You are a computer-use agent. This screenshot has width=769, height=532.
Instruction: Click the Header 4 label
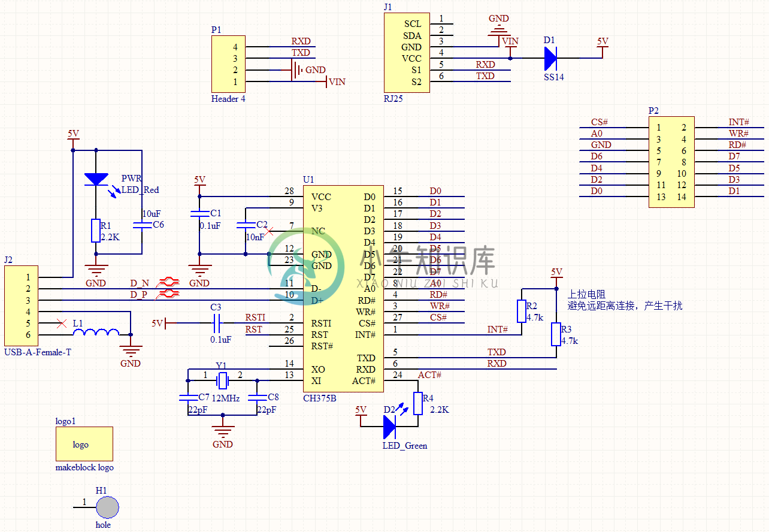tap(228, 99)
